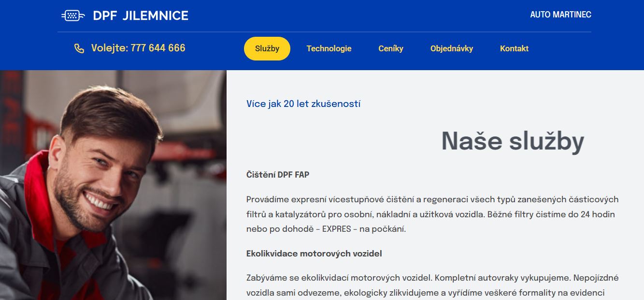Open the Technologie menu item
Viewport: 644px width, 300px height.
click(x=329, y=48)
